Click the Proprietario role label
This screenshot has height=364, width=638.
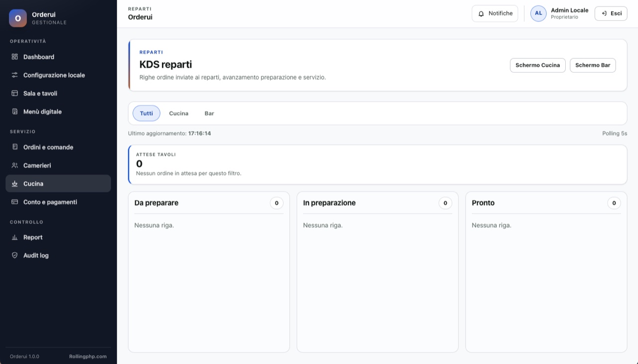point(564,17)
